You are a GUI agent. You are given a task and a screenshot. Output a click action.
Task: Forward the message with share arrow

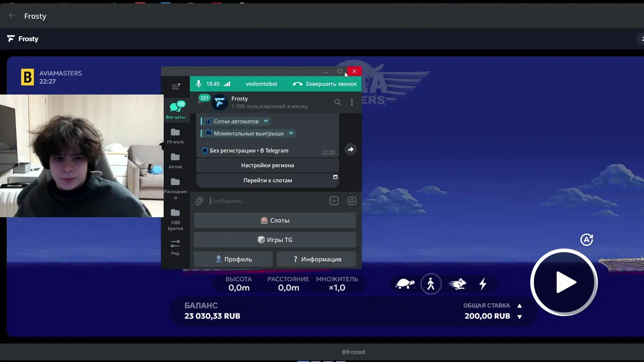351,149
